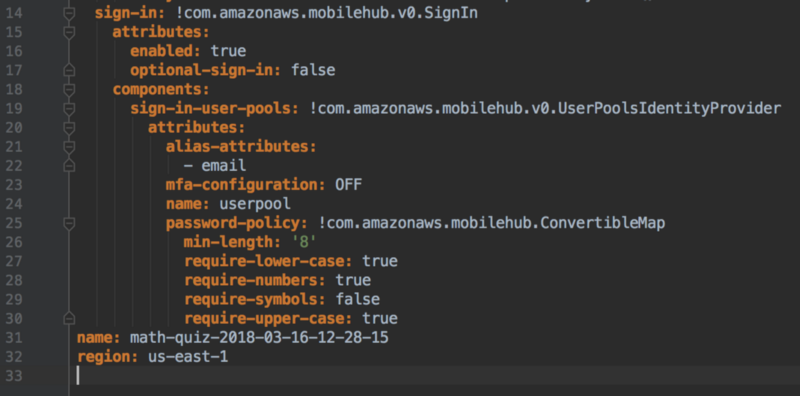Click fold end marker on line 17

click(x=69, y=70)
